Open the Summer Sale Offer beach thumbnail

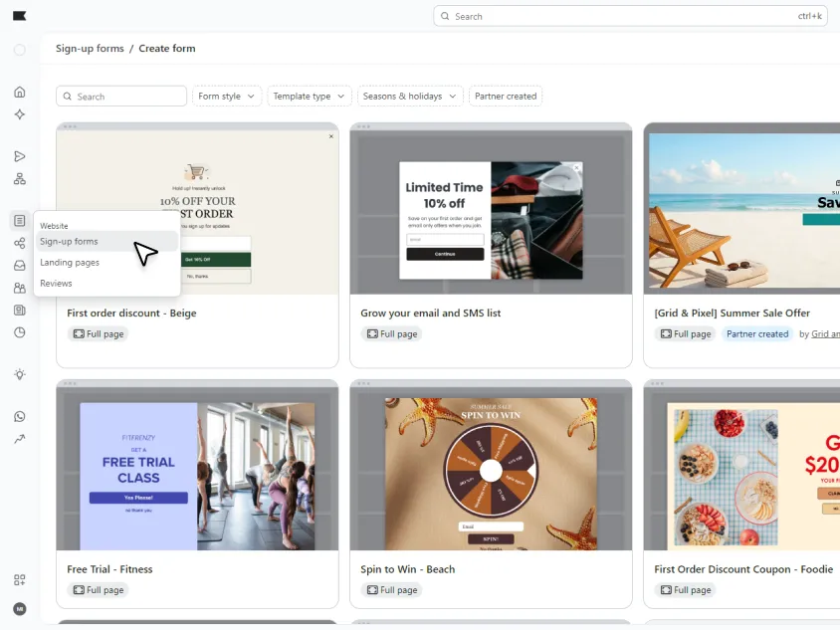(741, 209)
